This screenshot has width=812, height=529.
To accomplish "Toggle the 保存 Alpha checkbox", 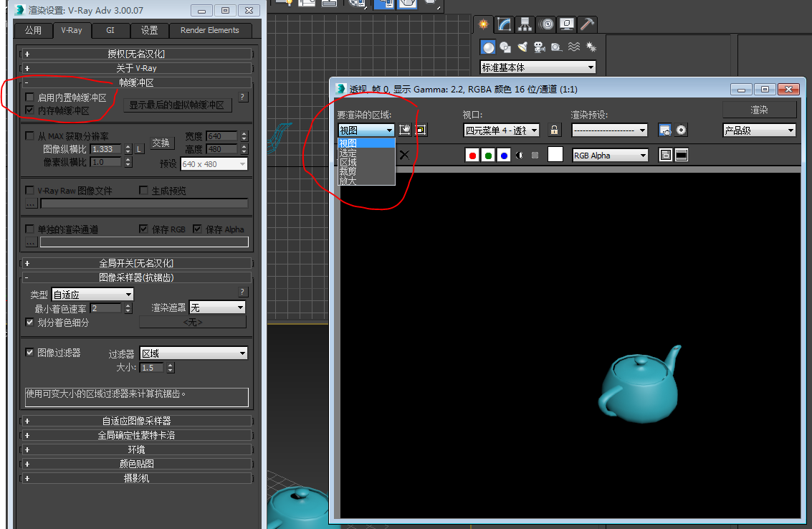I will tap(197, 229).
